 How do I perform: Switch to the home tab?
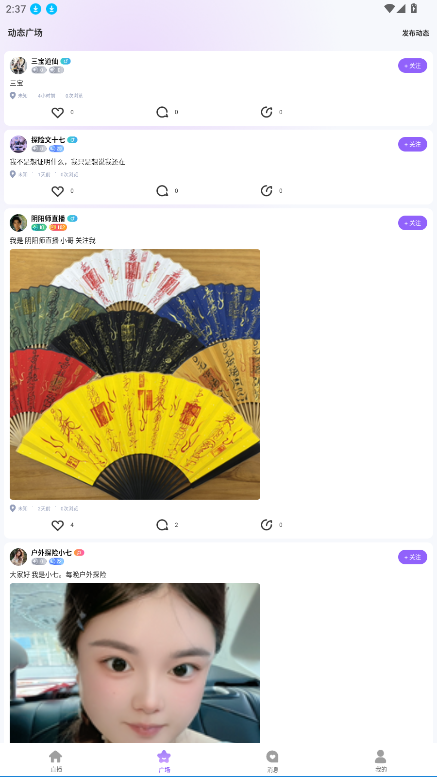pos(55,761)
